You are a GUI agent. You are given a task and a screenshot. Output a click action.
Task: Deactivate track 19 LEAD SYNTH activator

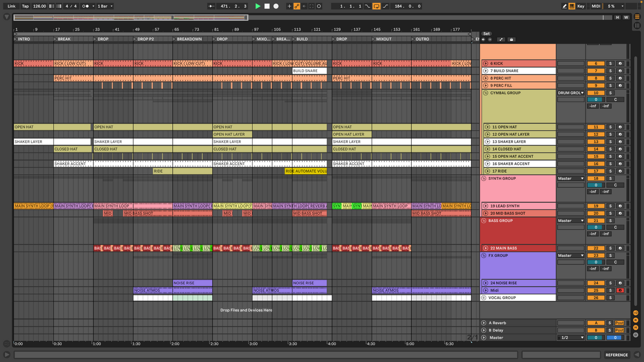pos(596,206)
